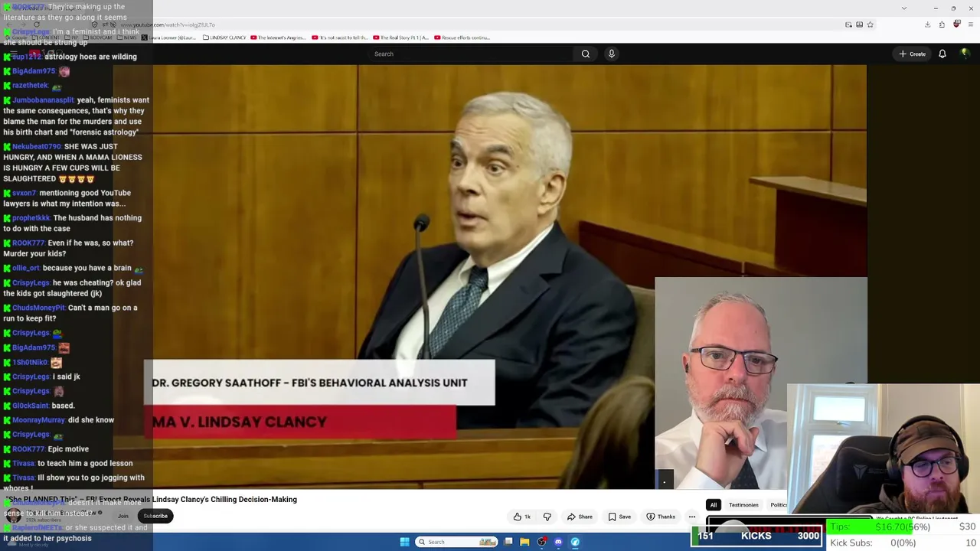
Task: Focus the YouTube search input field
Action: point(471,54)
